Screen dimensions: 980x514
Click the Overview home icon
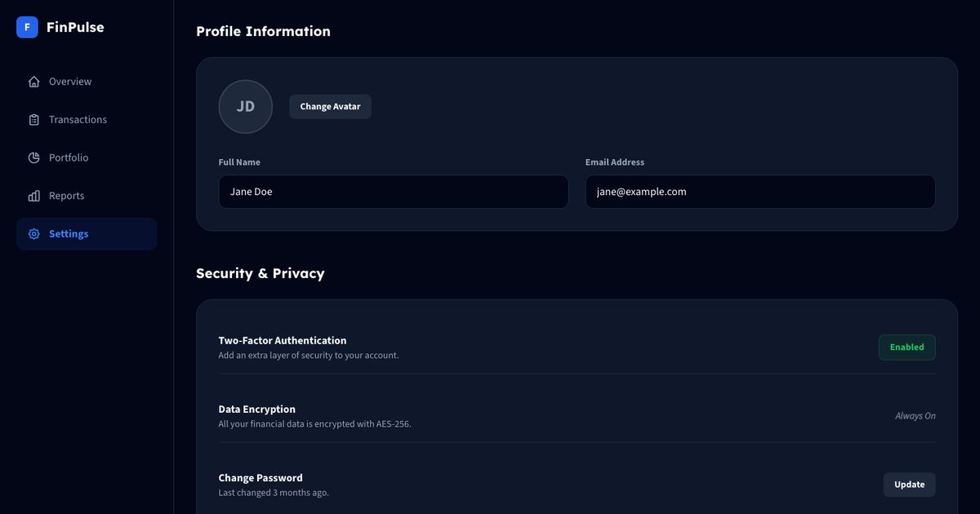(x=33, y=82)
